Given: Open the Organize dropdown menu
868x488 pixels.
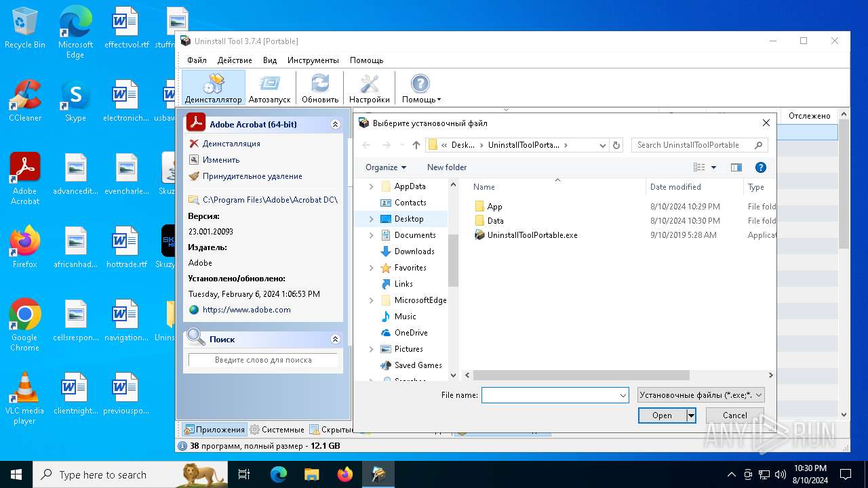Looking at the screenshot, I should [385, 167].
